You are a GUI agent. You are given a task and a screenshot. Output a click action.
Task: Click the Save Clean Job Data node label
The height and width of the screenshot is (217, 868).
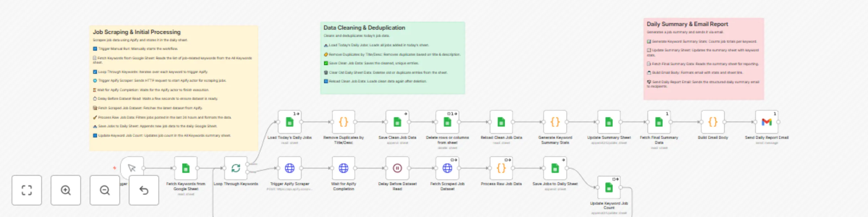(x=397, y=138)
